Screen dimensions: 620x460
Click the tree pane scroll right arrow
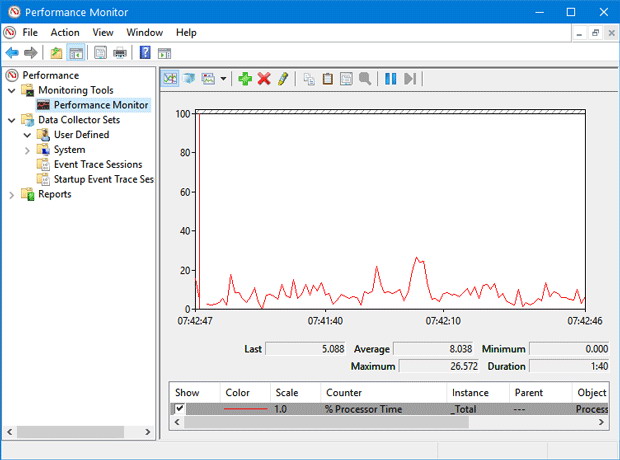tap(147, 432)
